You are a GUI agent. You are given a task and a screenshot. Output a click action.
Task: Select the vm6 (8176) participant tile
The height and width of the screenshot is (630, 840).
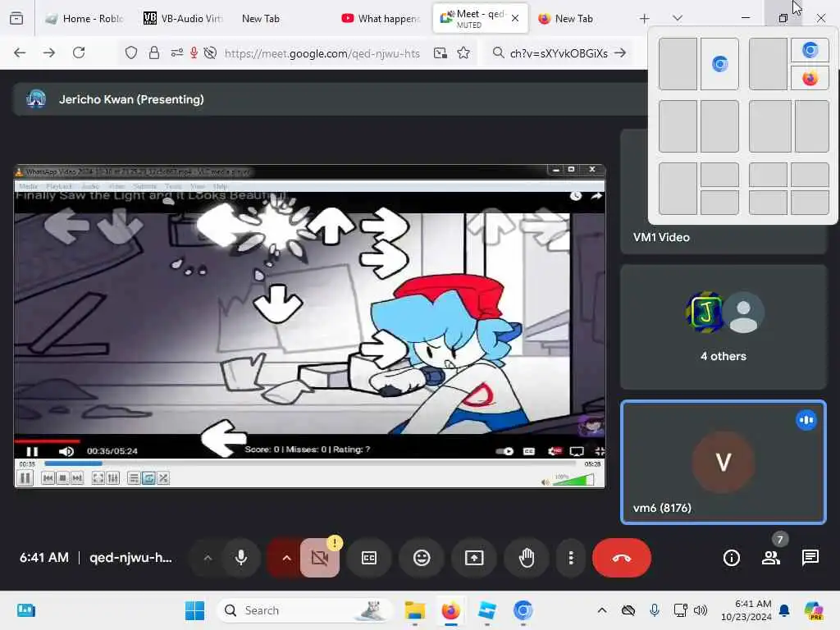click(x=724, y=462)
